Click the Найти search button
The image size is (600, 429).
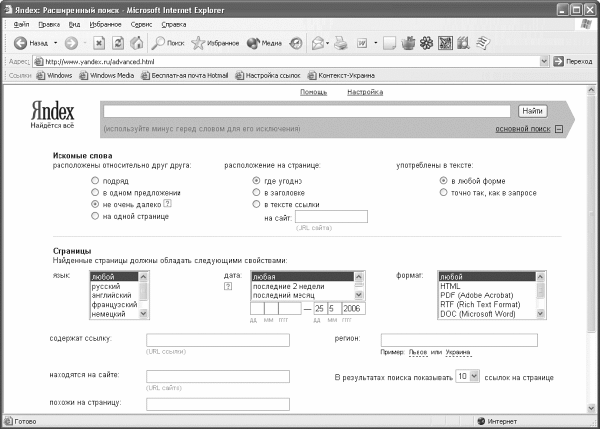pyautogui.click(x=533, y=111)
